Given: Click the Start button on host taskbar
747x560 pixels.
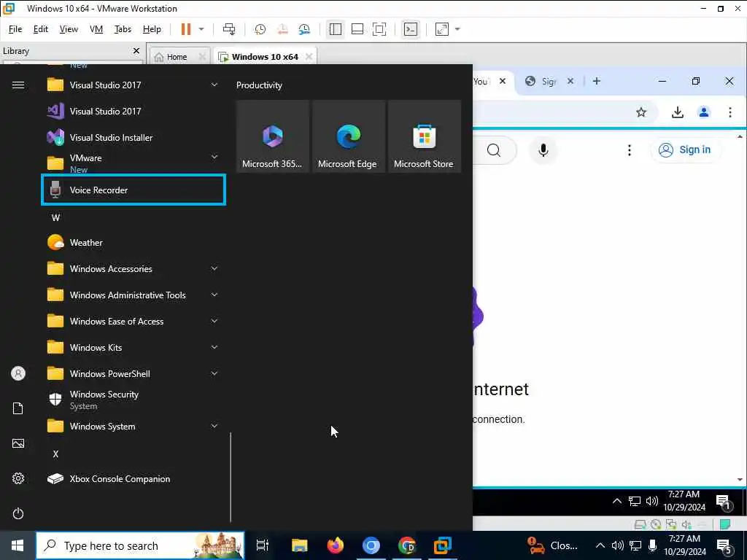Looking at the screenshot, I should tap(18, 545).
